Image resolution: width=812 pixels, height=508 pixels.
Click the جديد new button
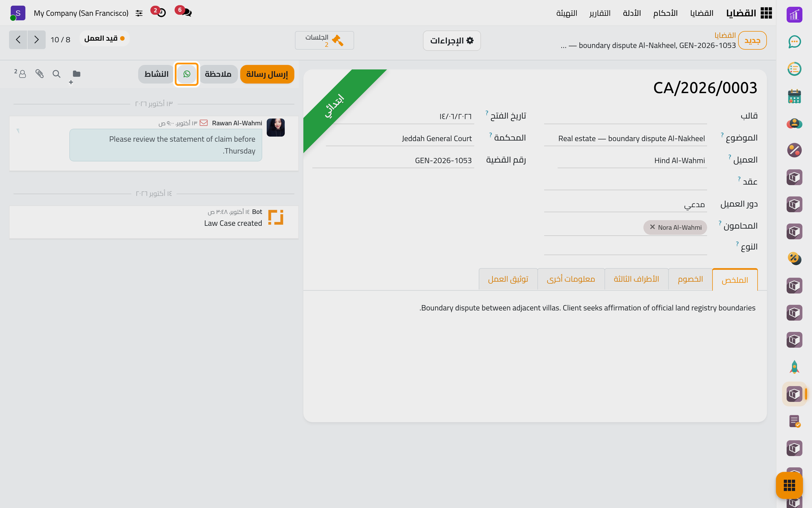point(752,41)
